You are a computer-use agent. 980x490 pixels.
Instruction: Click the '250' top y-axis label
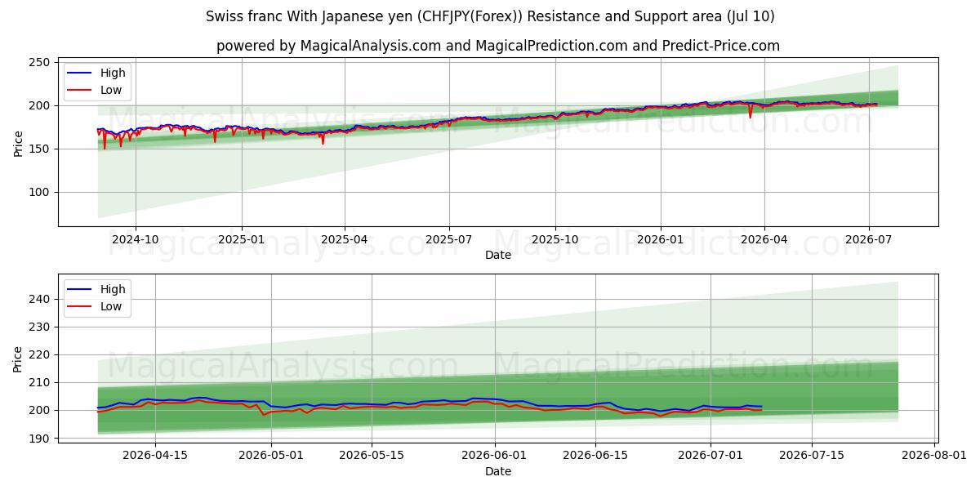pyautogui.click(x=41, y=63)
